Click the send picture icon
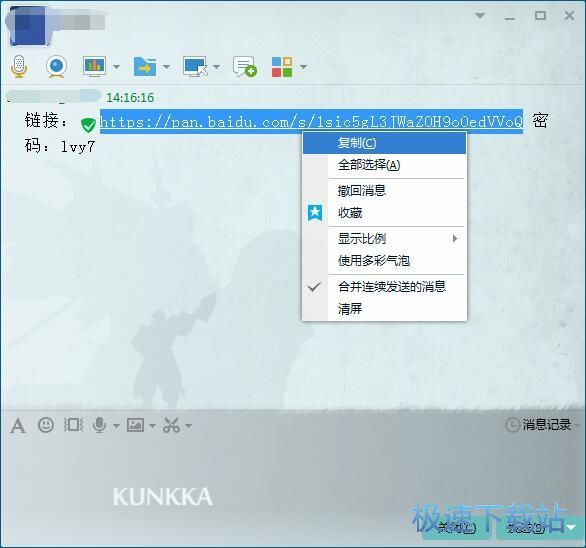 (x=135, y=425)
